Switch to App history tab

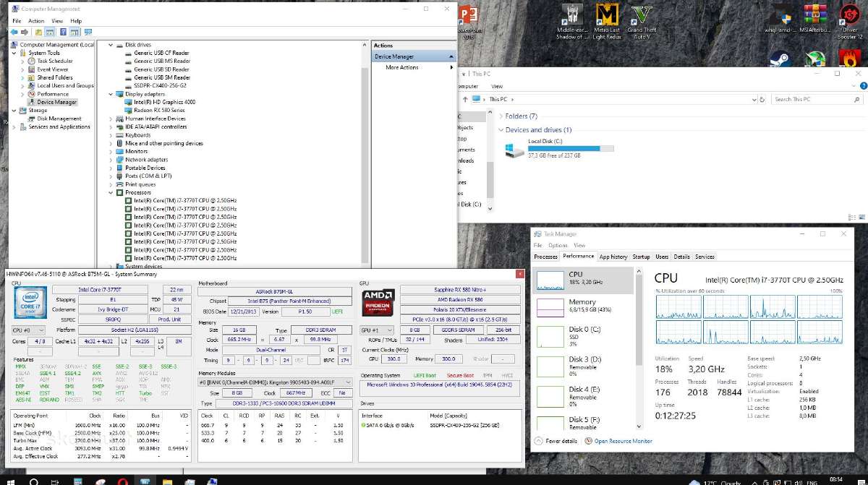point(613,257)
